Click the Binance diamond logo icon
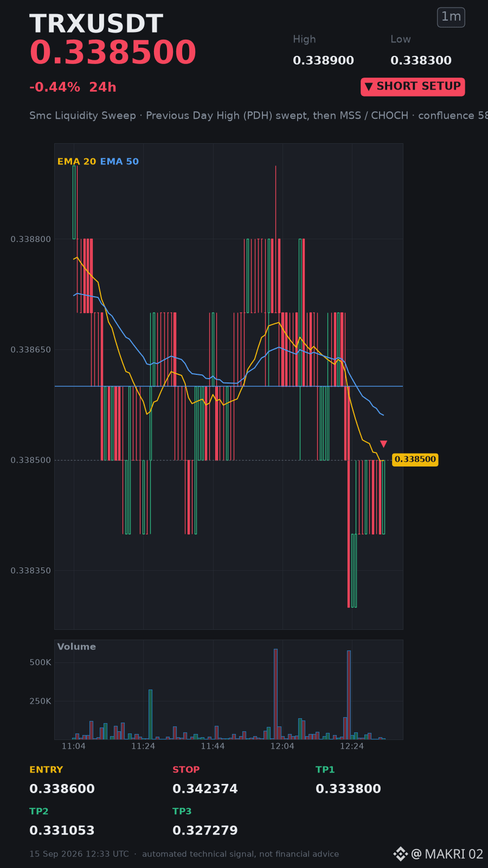The width and height of the screenshot is (488, 868). pos(400,854)
